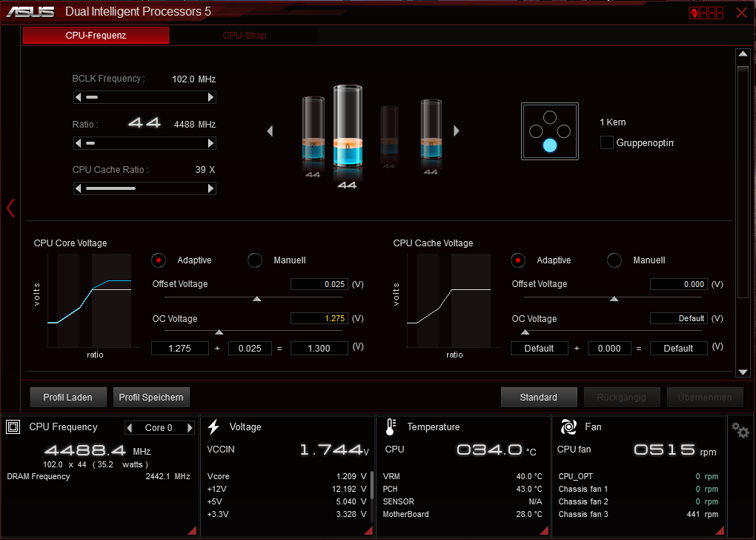The image size is (756, 540).
Task: Expand Voltage panel via red corner
Action: click(x=368, y=530)
